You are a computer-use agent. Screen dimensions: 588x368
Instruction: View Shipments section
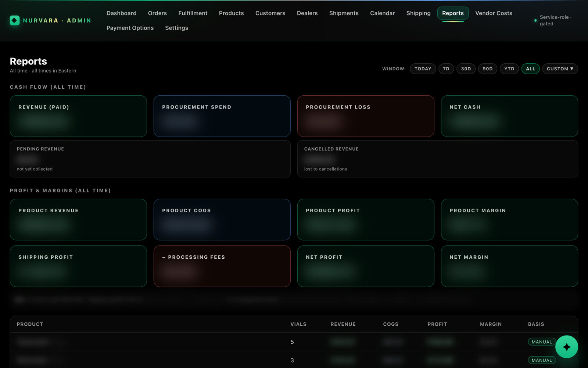point(344,13)
